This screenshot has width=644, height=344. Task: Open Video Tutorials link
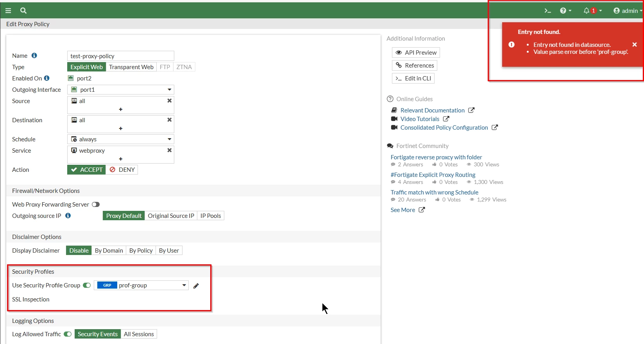coord(420,119)
